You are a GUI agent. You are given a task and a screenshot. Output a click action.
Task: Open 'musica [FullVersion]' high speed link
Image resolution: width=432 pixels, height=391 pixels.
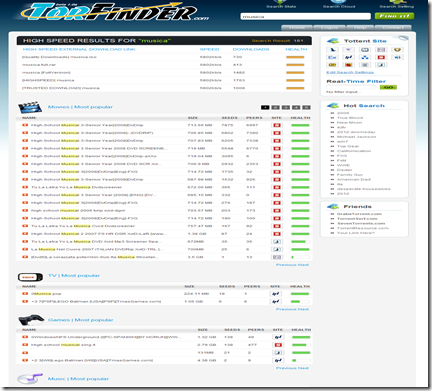46,72
